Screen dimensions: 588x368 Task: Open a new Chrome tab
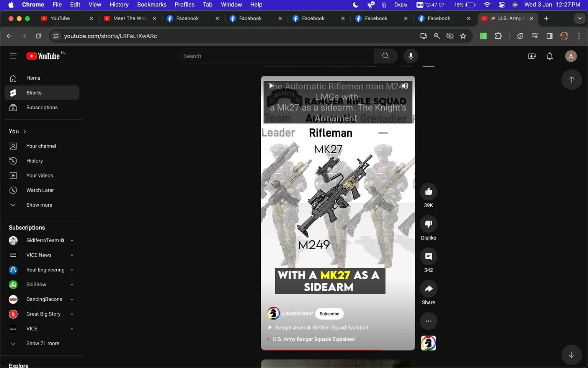546,18
